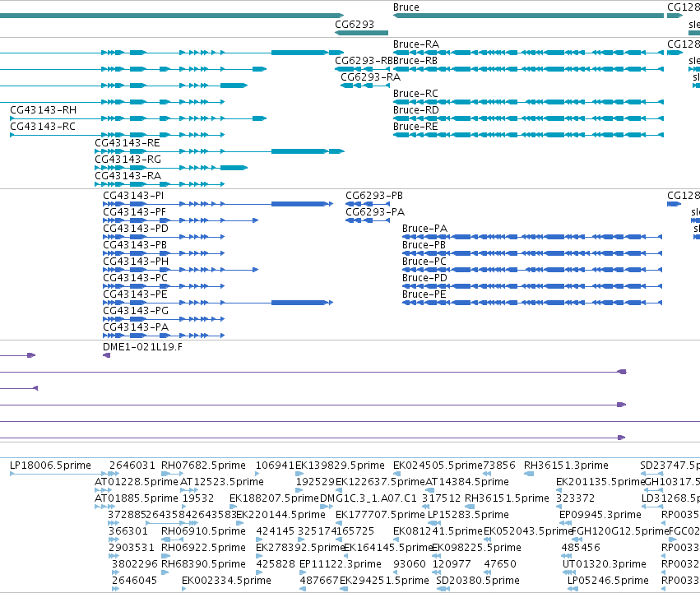Viewport: 700px width, 593px height.
Task: Click the Bruce-RE transcript label
Action: (x=415, y=127)
